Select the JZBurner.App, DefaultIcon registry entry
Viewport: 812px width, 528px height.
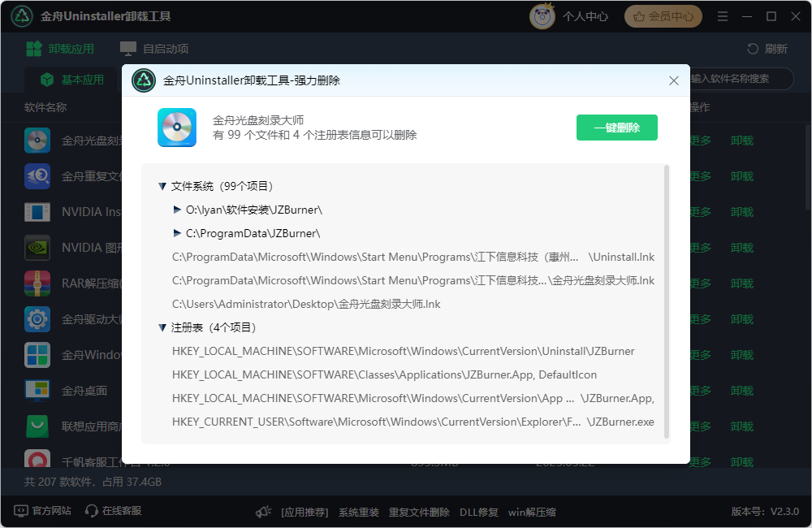(x=384, y=374)
